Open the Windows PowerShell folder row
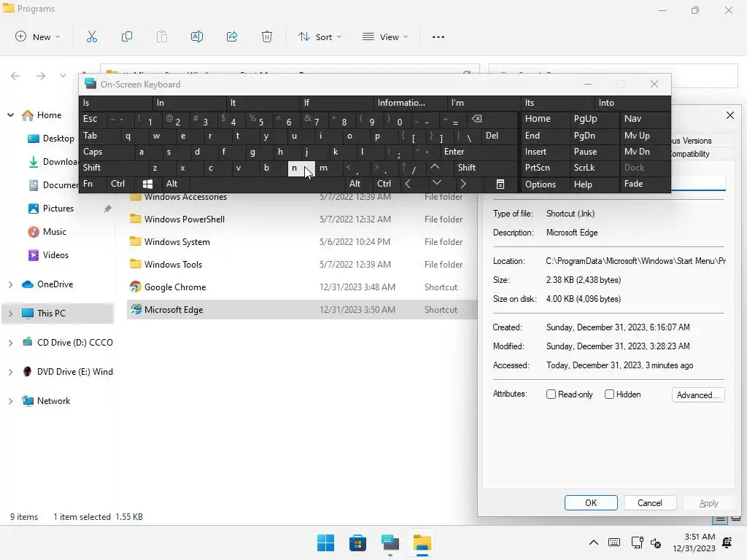 coord(302,219)
